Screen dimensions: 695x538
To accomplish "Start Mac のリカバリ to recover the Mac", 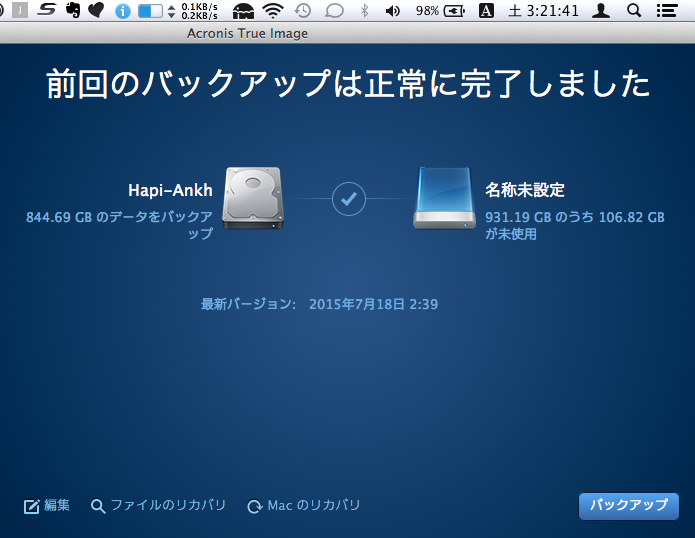I will (x=304, y=506).
